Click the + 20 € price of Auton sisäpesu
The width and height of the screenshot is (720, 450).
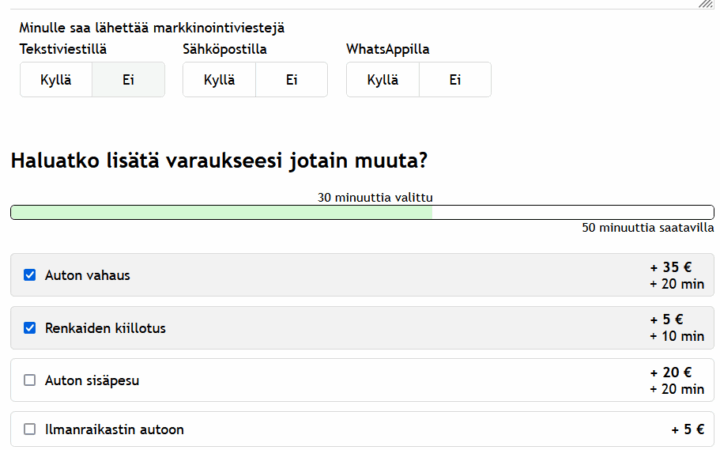671,372
